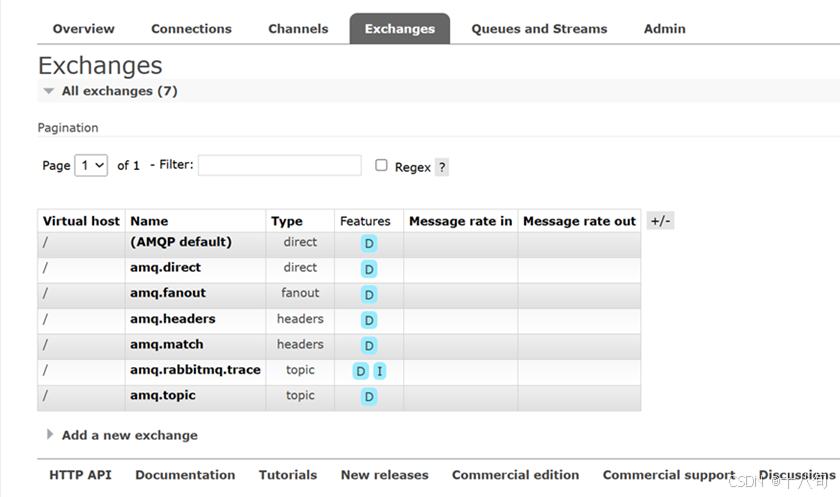Screen dimensions: 840x497
Task: Open the Commercial edition footer link
Action: click(515, 475)
